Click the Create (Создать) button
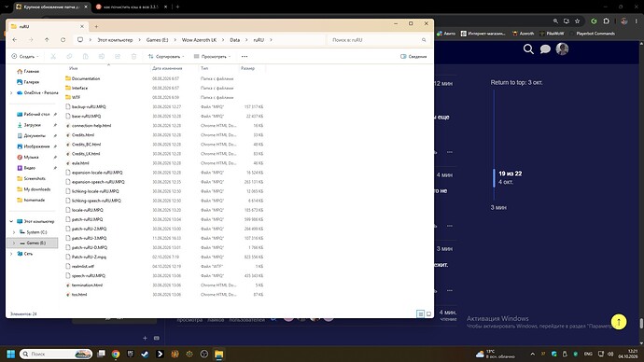 click(24, 57)
